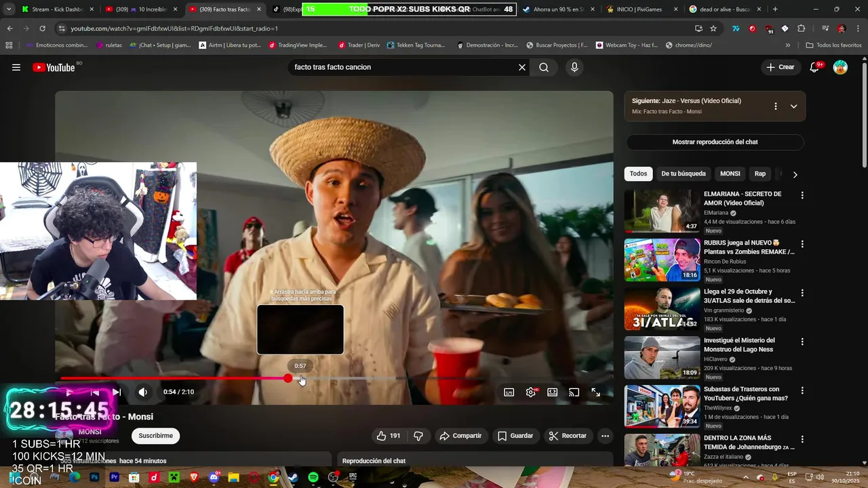Open Chrome three-dot menu

point(858,28)
